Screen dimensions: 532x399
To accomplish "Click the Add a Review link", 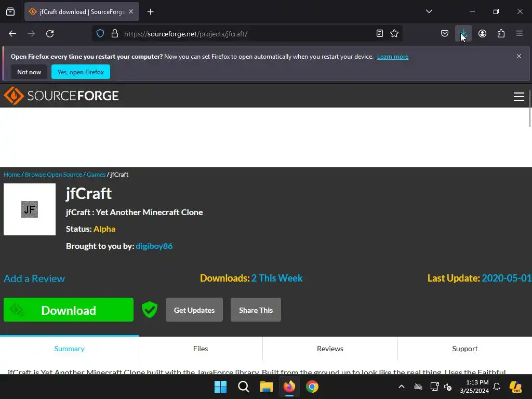I will pos(34,278).
